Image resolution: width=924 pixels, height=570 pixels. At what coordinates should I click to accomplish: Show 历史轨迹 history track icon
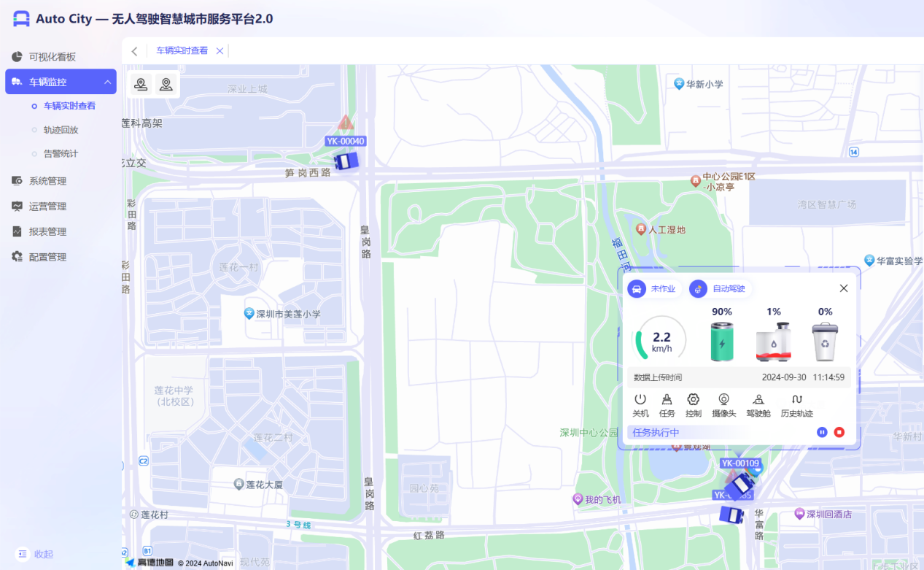click(796, 400)
